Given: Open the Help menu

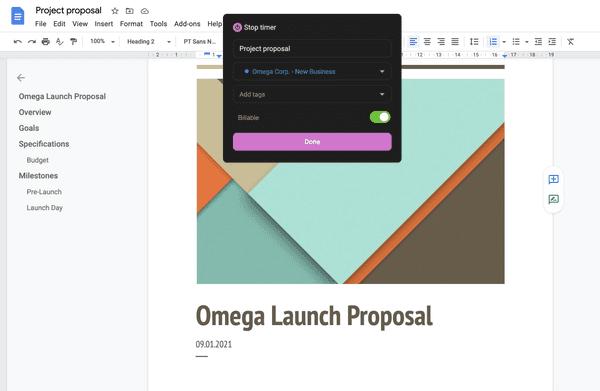Looking at the screenshot, I should tap(214, 24).
